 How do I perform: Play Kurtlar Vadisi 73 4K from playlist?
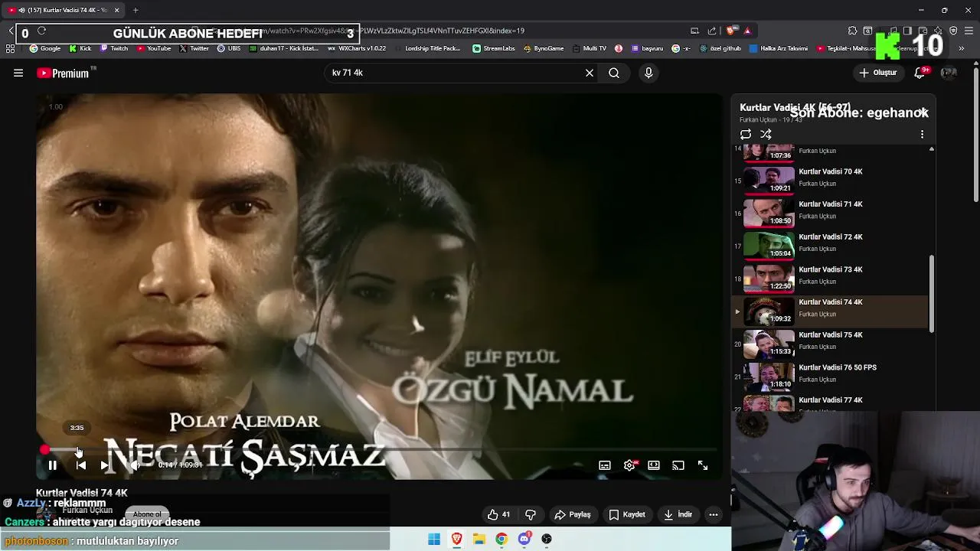click(831, 279)
